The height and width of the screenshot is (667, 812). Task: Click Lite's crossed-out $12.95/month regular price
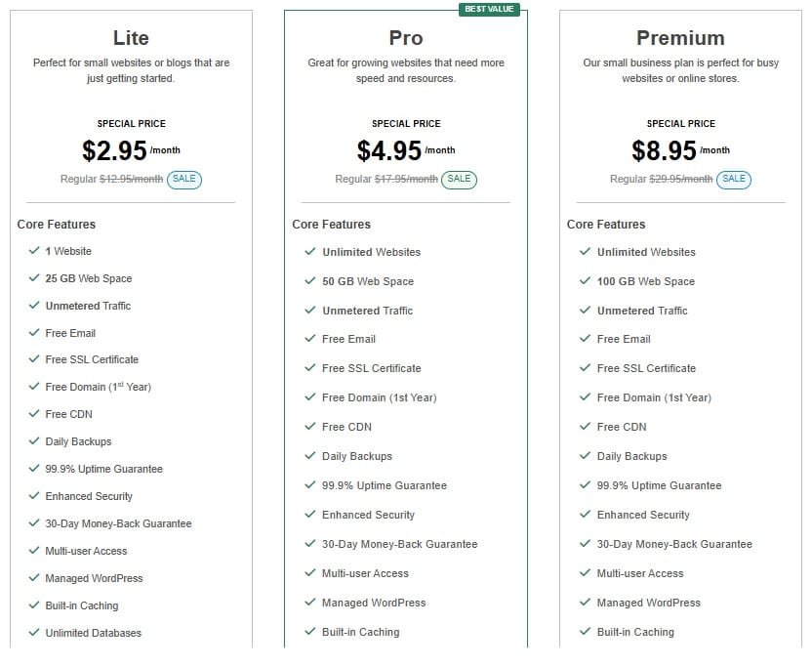pos(131,180)
